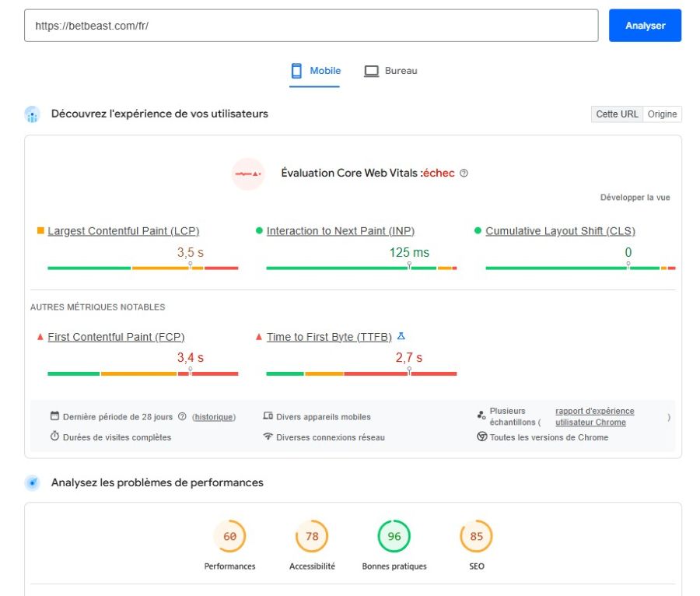
Task: Click the Accessibilité label
Action: point(312,566)
